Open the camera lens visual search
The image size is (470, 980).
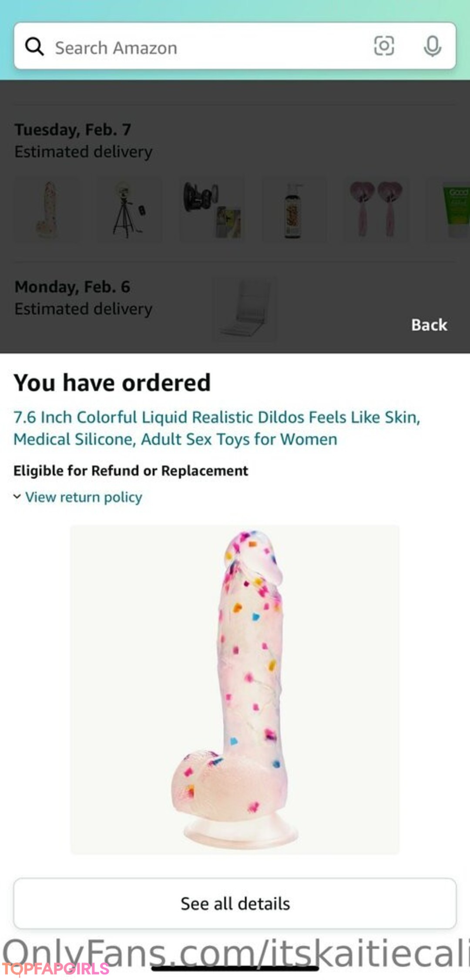(x=384, y=46)
